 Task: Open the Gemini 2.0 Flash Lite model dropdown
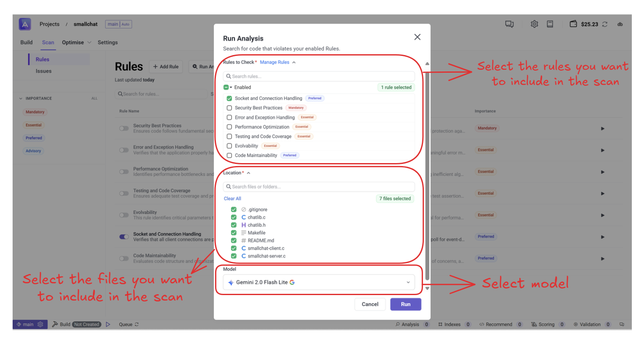click(319, 282)
